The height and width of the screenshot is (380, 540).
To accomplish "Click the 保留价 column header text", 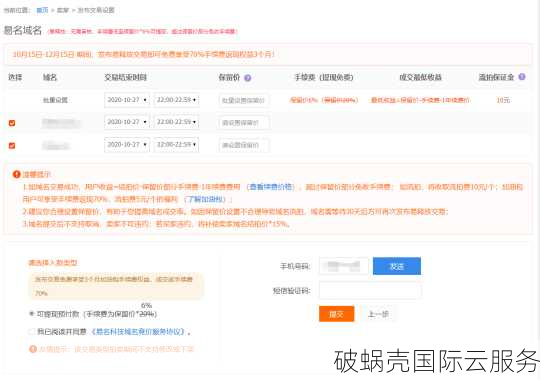I will [229, 77].
